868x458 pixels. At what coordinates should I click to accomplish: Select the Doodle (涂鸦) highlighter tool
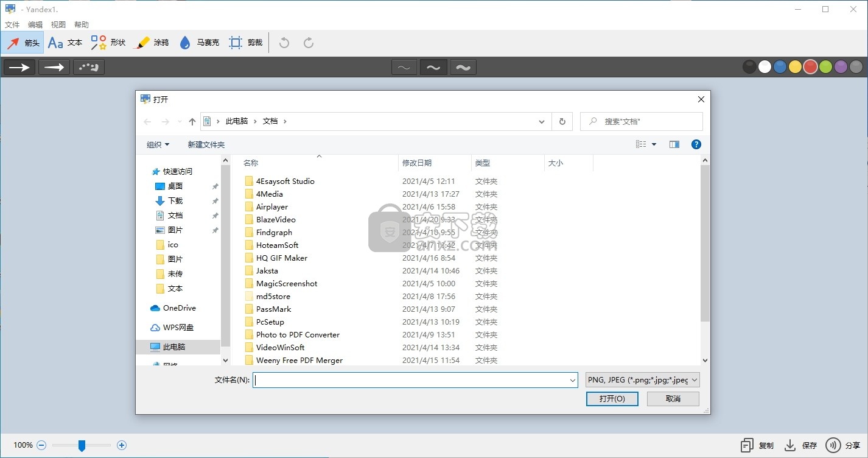[x=151, y=43]
